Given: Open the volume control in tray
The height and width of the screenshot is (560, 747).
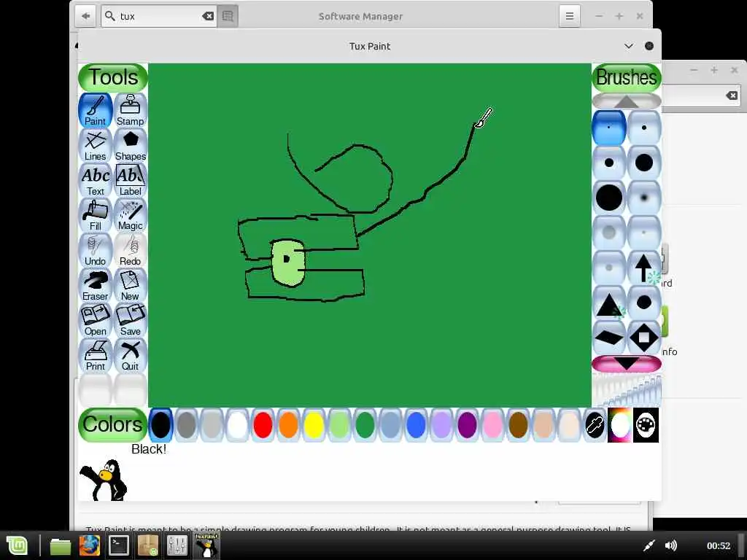Looking at the screenshot, I should click(x=671, y=545).
